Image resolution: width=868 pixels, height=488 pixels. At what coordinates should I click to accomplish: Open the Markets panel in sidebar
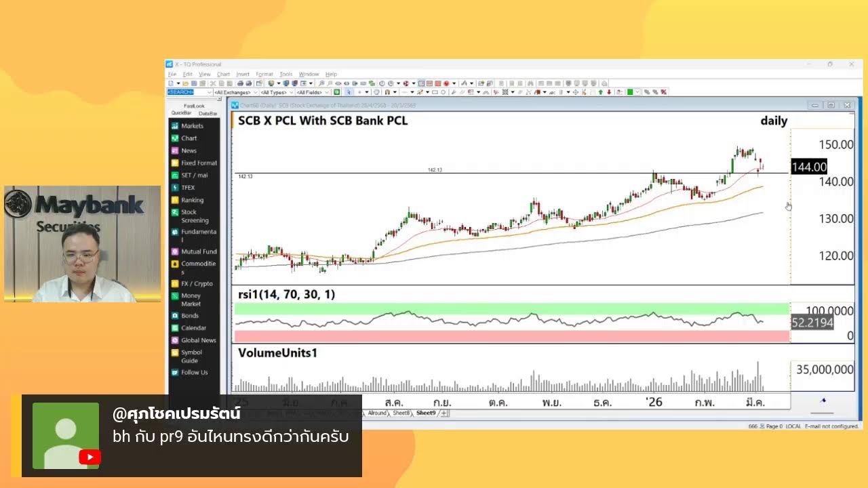pos(187,125)
